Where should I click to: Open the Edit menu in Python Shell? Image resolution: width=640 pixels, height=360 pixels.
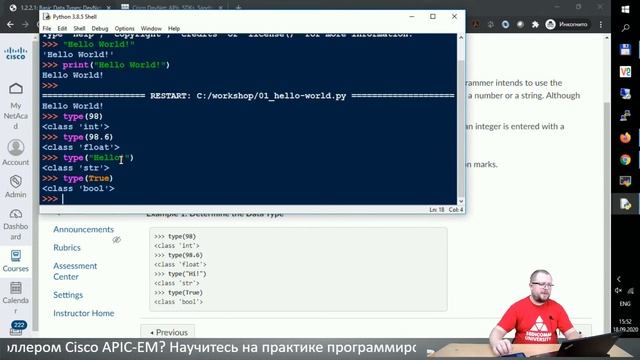(62, 29)
